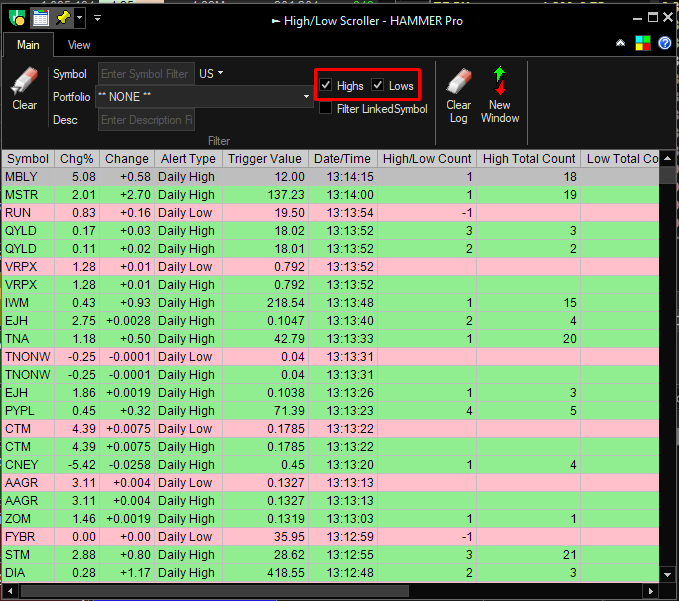Click the STM symbol cell
This screenshot has width=679, height=601.
tap(28, 555)
